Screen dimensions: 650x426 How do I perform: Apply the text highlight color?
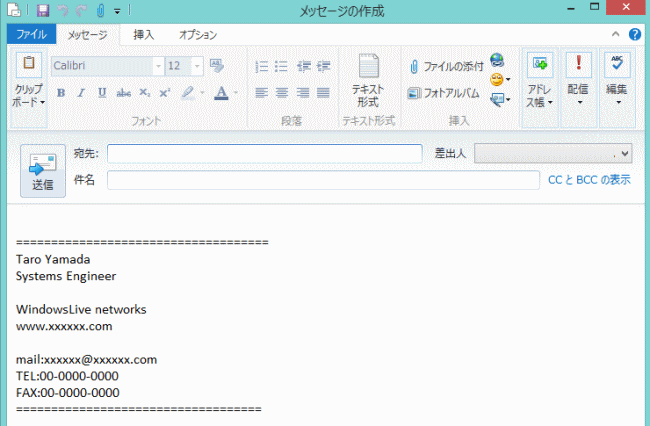[188, 92]
